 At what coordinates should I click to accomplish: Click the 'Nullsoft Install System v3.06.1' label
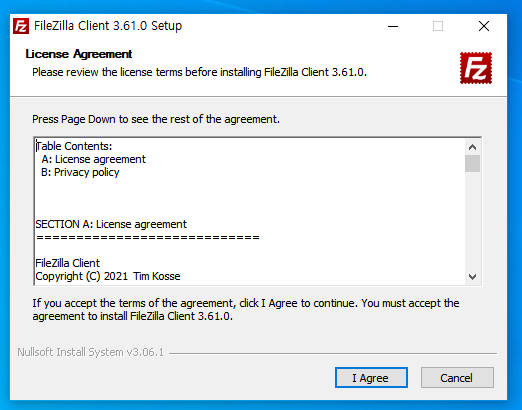click(91, 352)
